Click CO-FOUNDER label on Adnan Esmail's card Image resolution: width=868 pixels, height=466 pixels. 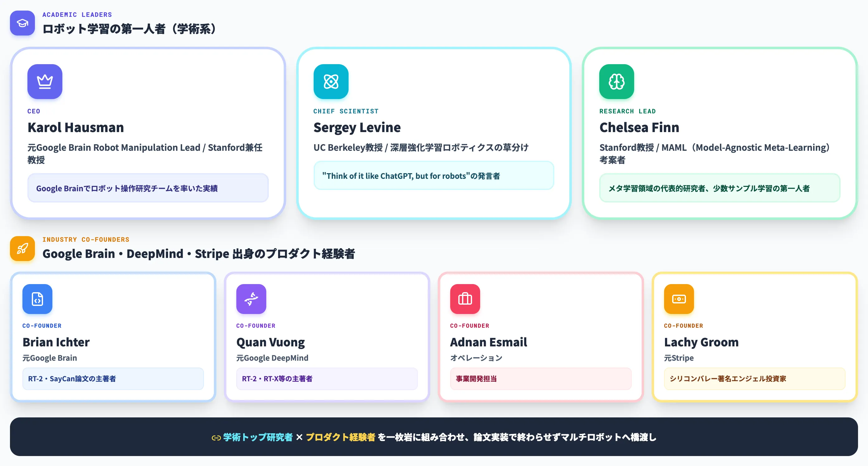pos(469,326)
